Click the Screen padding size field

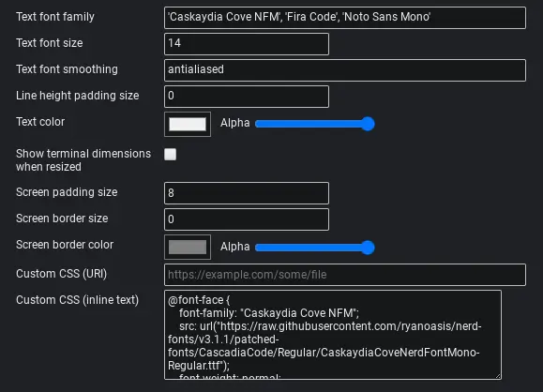click(x=247, y=193)
